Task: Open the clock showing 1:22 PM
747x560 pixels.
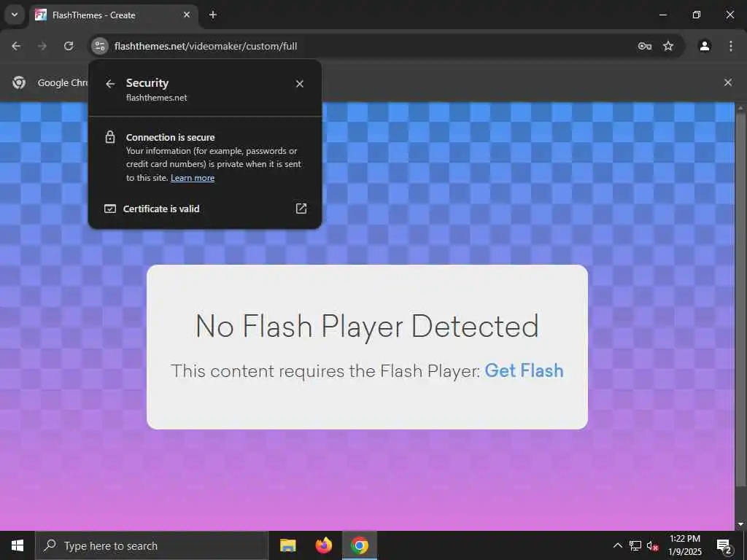Action: [684, 545]
